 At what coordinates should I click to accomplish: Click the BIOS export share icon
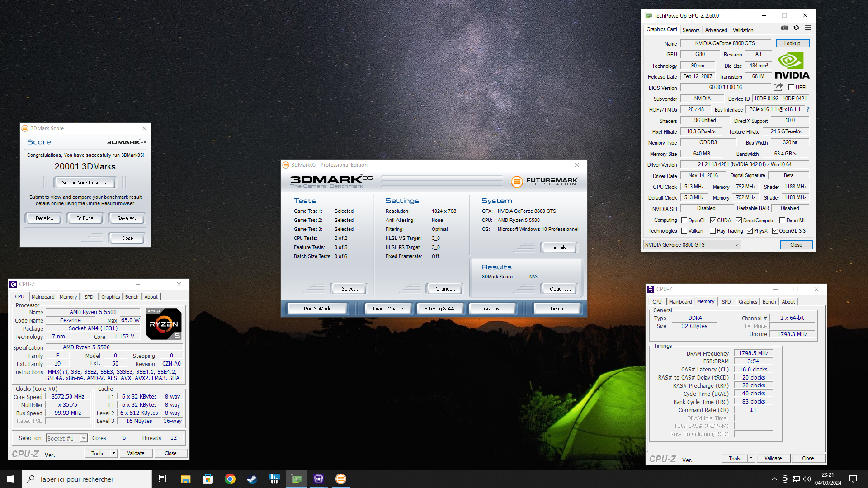[778, 87]
